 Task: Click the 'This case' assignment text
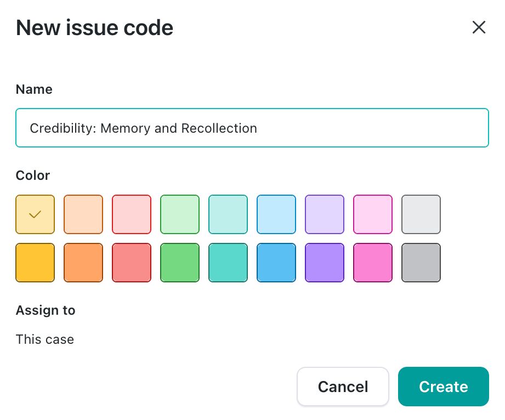tap(45, 339)
